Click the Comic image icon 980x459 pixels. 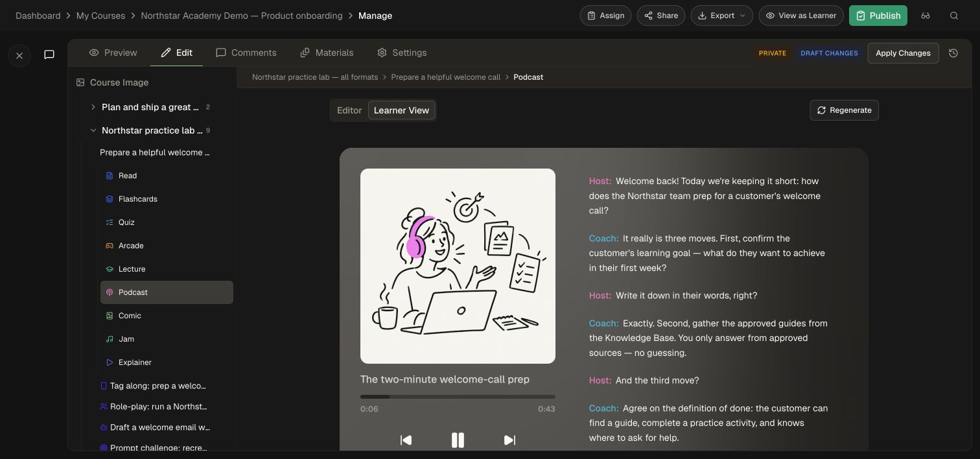pos(110,316)
